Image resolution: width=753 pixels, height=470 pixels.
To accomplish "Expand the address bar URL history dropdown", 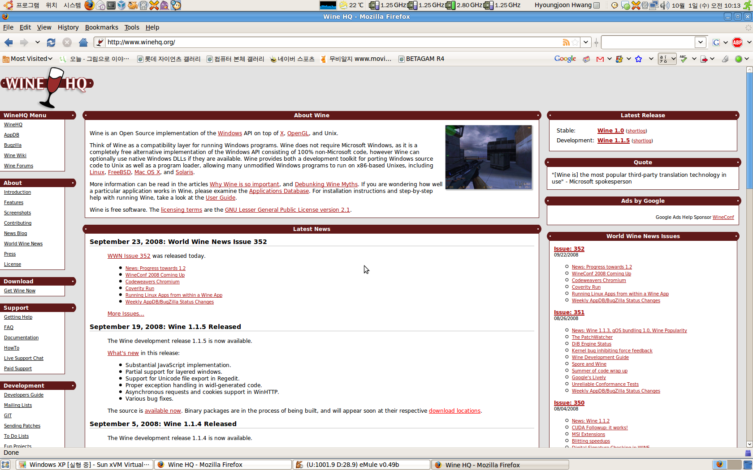I will (x=586, y=42).
